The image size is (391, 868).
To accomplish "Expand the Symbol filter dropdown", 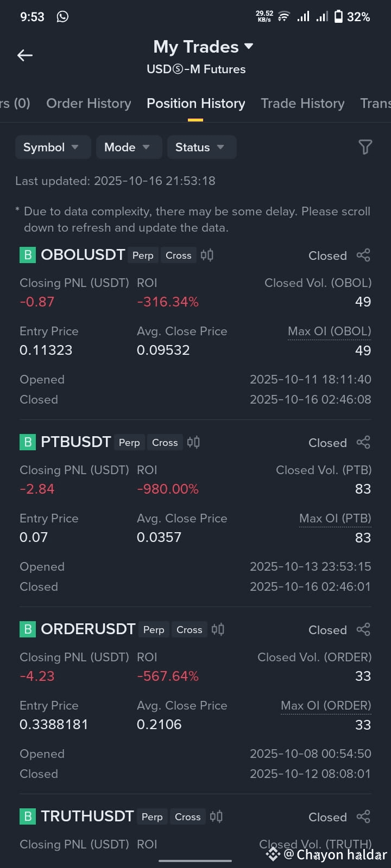I will (x=53, y=147).
